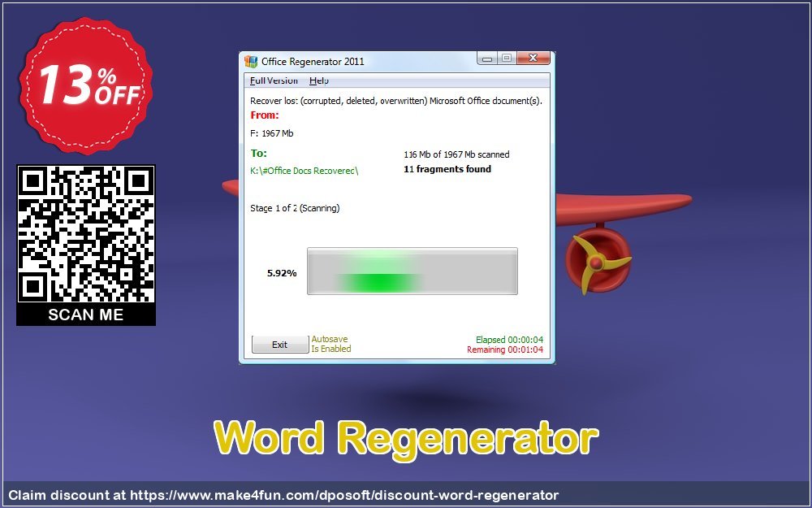Screen dimensions: 812x508
Task: Click the QR code image
Action: tap(86, 234)
